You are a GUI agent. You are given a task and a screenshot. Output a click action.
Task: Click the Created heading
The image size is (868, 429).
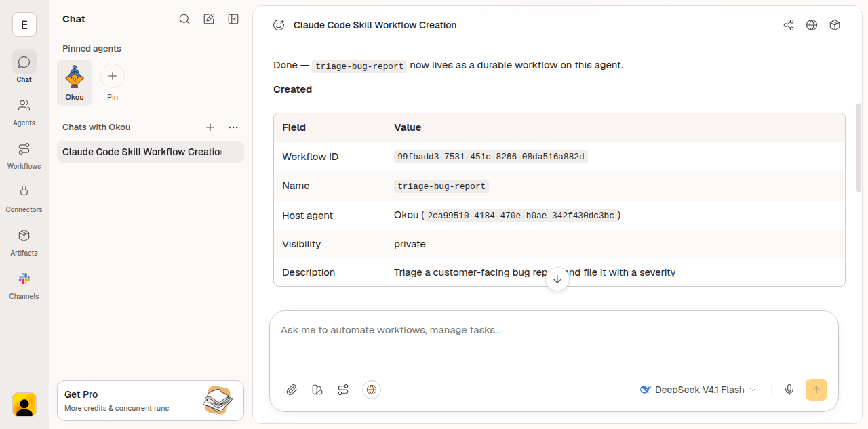pyautogui.click(x=292, y=89)
